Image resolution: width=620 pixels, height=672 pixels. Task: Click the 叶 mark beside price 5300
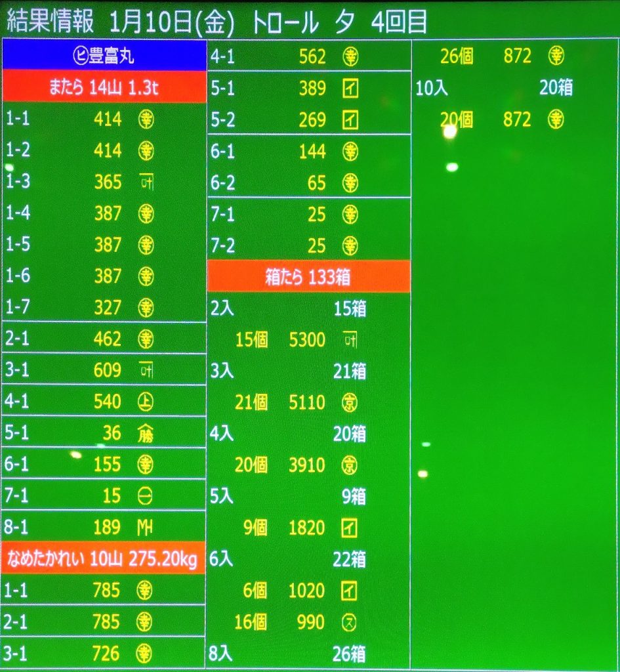pyautogui.click(x=351, y=339)
